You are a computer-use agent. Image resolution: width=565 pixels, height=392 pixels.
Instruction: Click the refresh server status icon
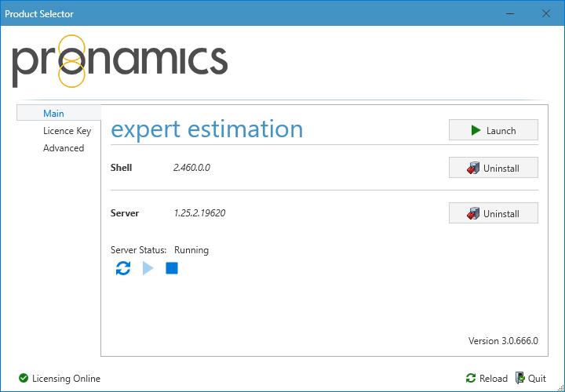tap(123, 269)
